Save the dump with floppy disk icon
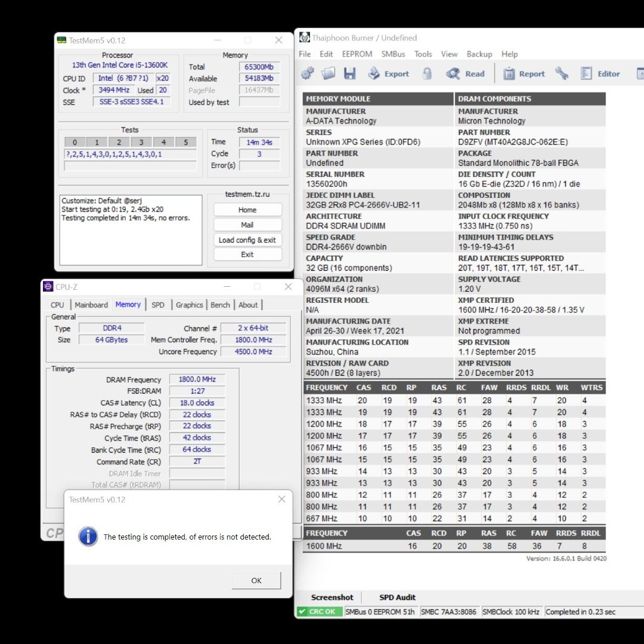This screenshot has width=644, height=644. [x=349, y=73]
